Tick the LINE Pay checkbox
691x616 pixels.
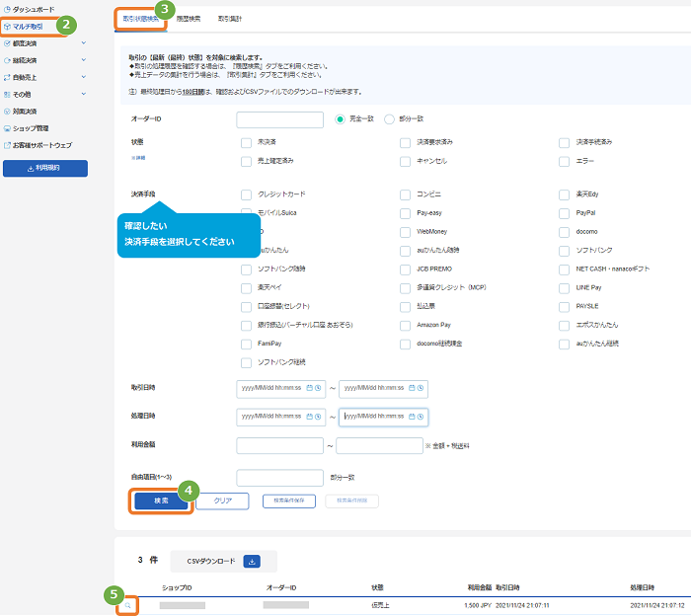coord(564,288)
